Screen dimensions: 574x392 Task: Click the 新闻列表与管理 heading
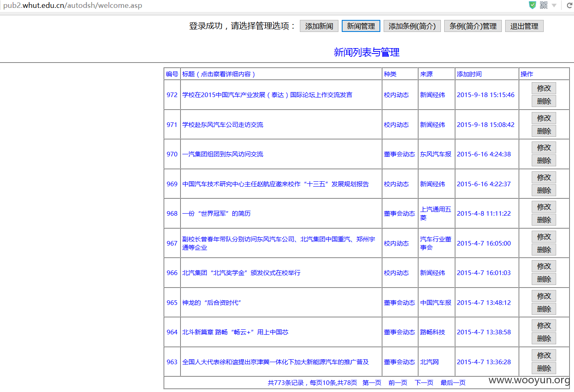point(367,52)
